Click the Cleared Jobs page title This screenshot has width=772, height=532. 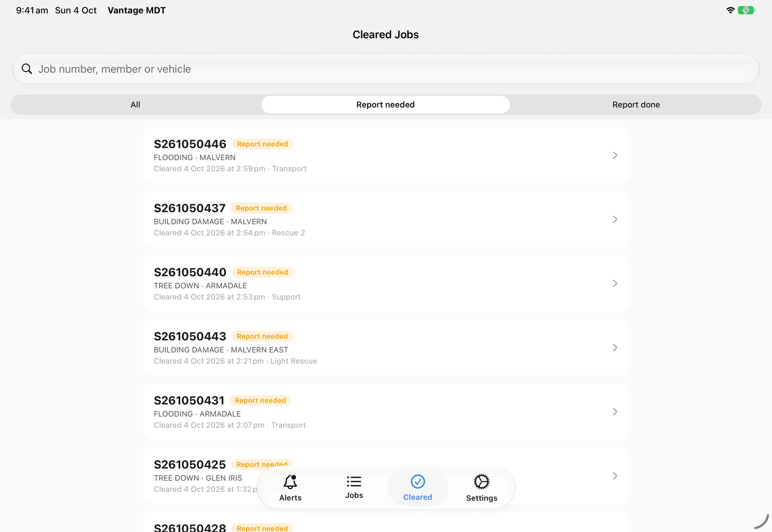pyautogui.click(x=386, y=34)
